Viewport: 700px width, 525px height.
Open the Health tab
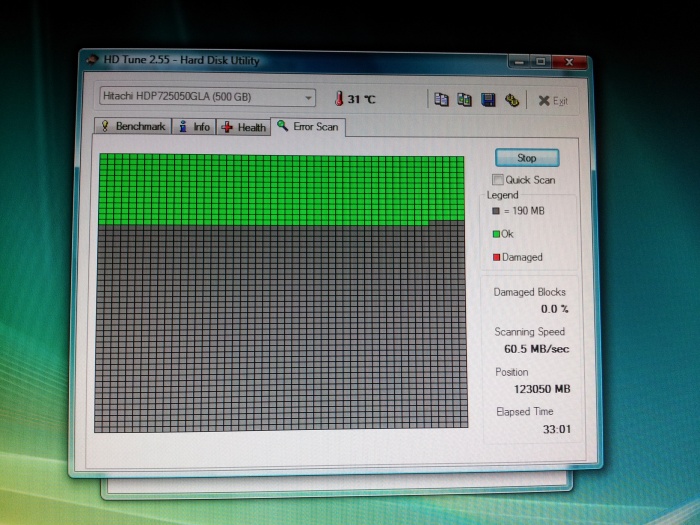pos(244,127)
